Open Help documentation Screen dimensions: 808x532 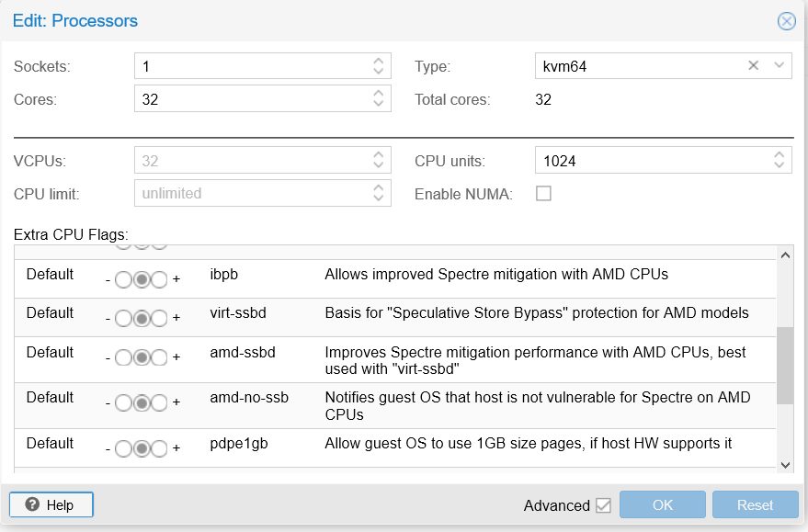pyautogui.click(x=51, y=505)
